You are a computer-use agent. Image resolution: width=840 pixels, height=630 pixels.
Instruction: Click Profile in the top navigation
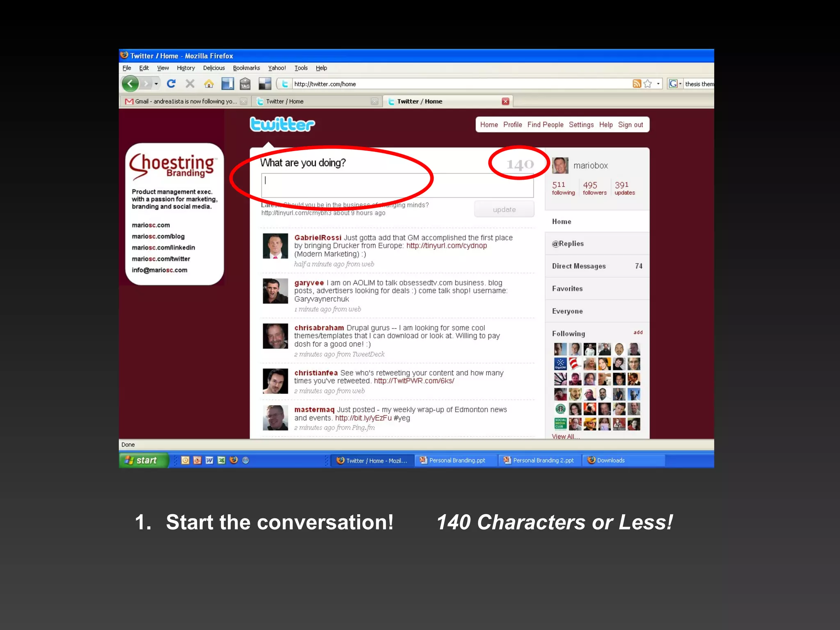click(x=513, y=125)
